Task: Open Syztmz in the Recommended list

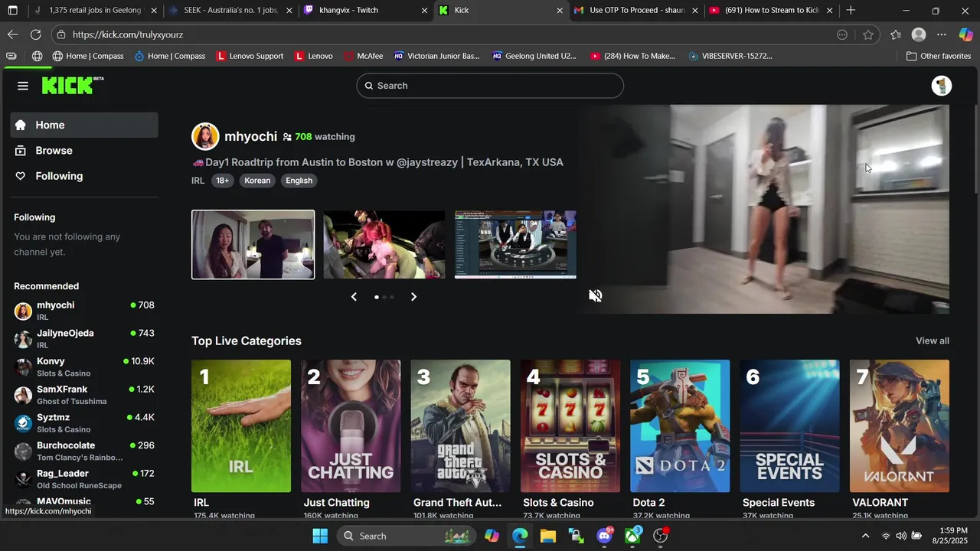Action: (84, 423)
